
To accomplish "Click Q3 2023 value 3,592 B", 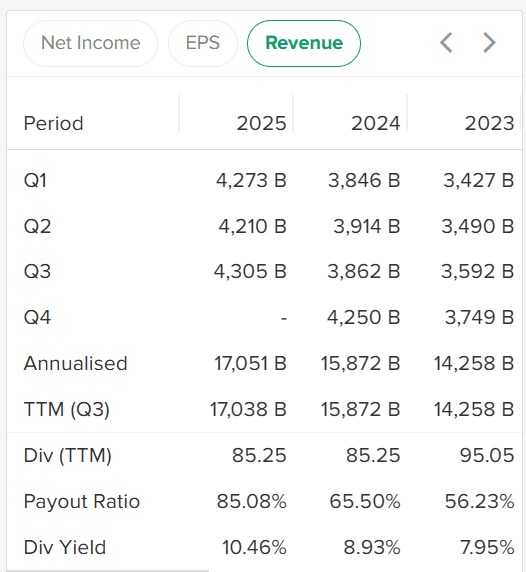I will 478,272.
